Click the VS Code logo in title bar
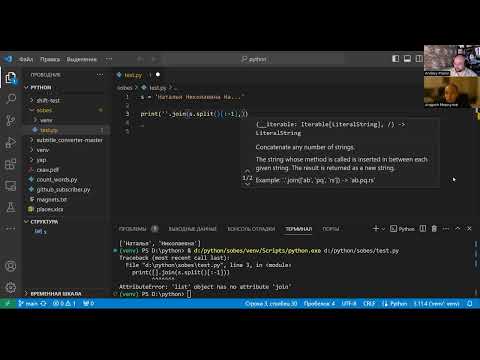Screen dimensions: 480x360 (7, 59)
